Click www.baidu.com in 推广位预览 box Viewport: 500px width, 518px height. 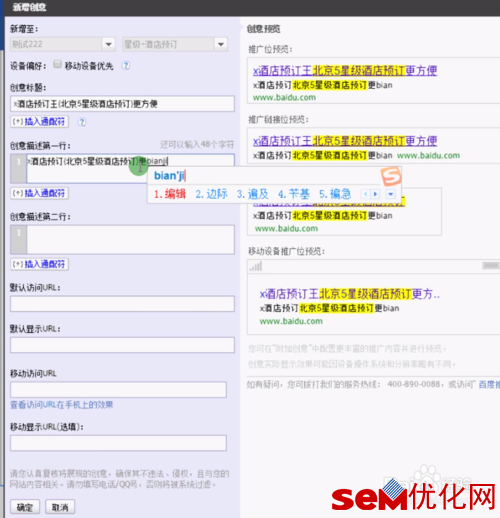(284, 98)
